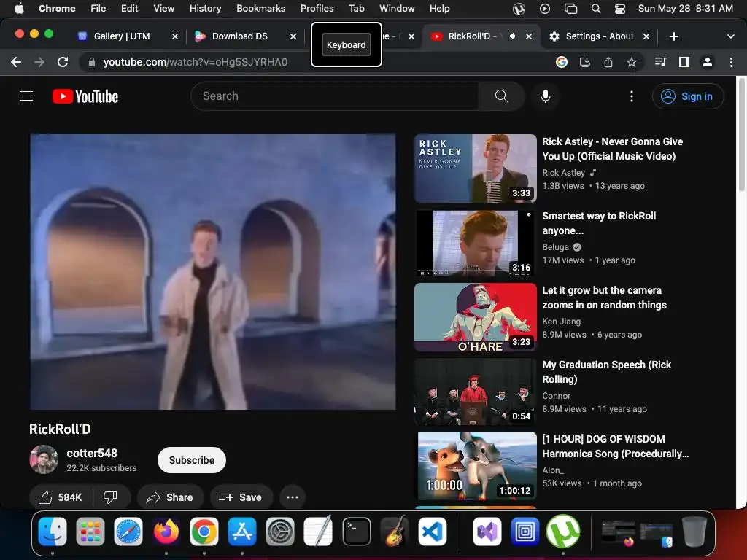
Task: Reload the current page
Action: pyautogui.click(x=63, y=62)
